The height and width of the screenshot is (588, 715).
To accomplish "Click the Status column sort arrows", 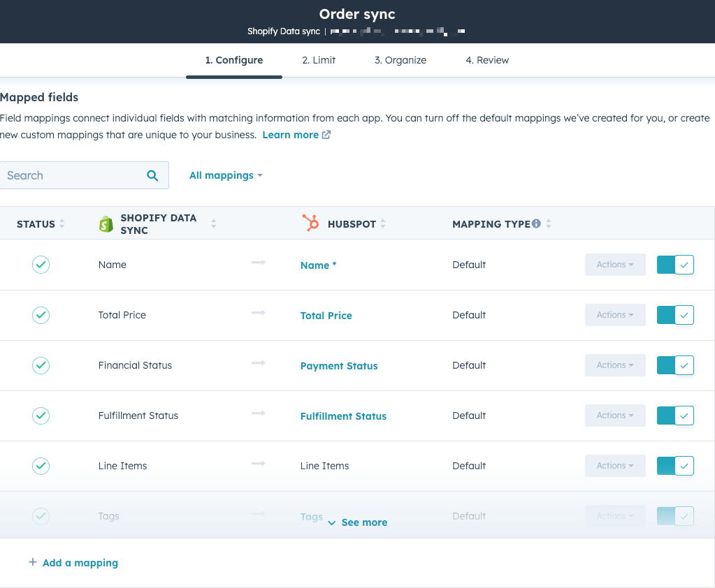I will point(62,224).
